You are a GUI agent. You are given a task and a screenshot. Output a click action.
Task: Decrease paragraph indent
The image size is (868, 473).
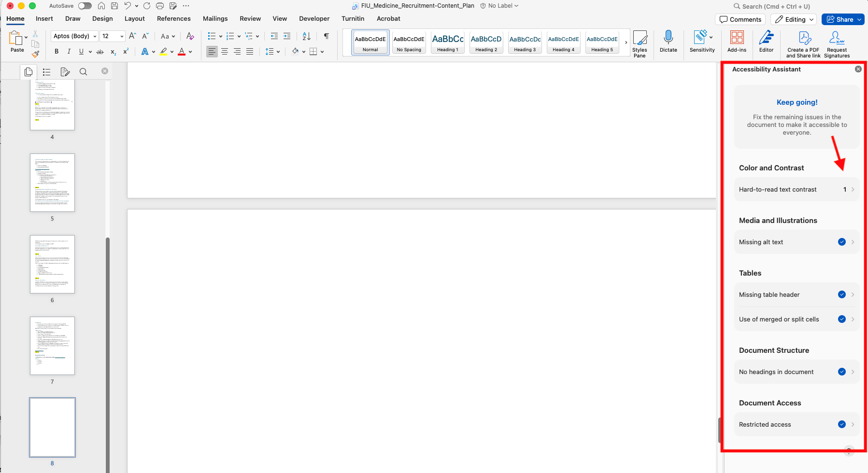pyautogui.click(x=274, y=36)
